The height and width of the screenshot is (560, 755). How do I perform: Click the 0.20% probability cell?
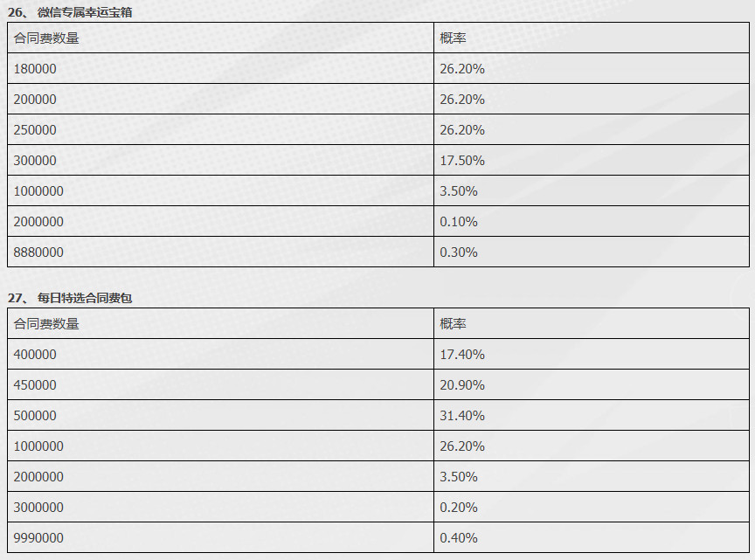tap(592, 507)
